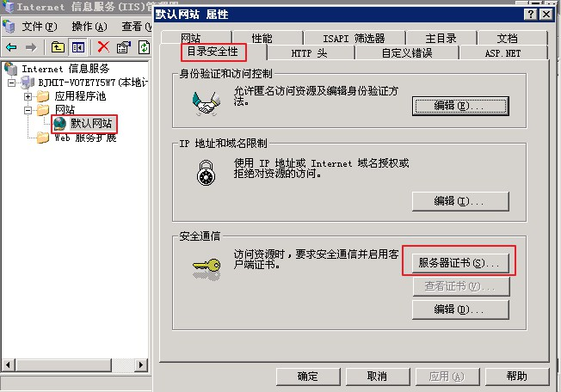Open the 文件(F) menu
The height and width of the screenshot is (392, 561).
39,27
